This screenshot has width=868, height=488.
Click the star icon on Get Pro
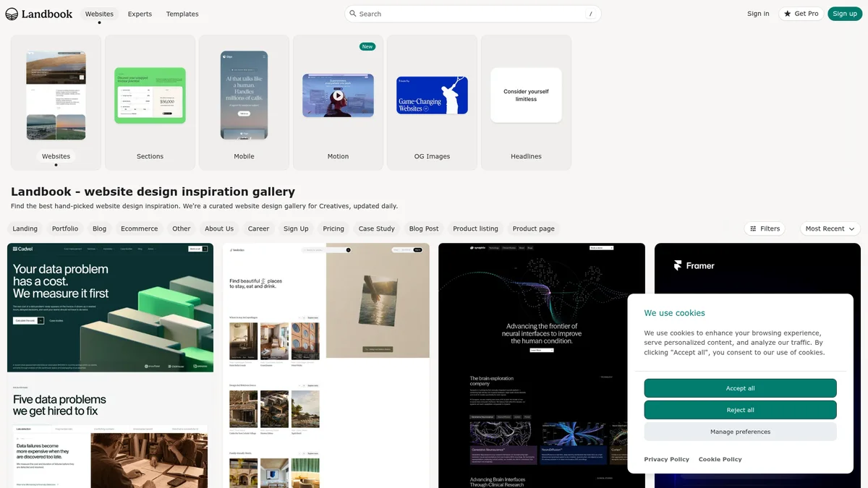(788, 14)
